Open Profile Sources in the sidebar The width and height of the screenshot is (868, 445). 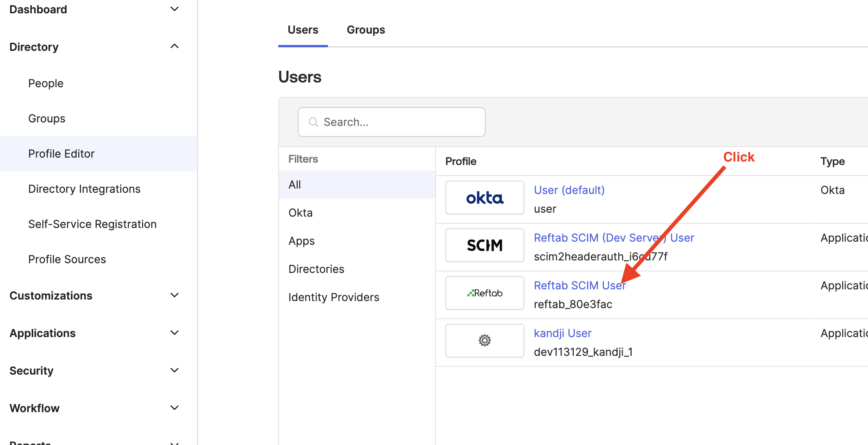(67, 259)
